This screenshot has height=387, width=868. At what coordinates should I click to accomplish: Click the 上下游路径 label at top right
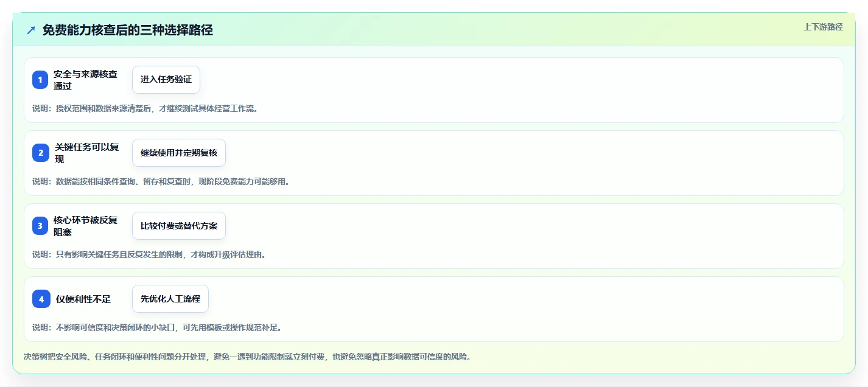click(x=823, y=27)
